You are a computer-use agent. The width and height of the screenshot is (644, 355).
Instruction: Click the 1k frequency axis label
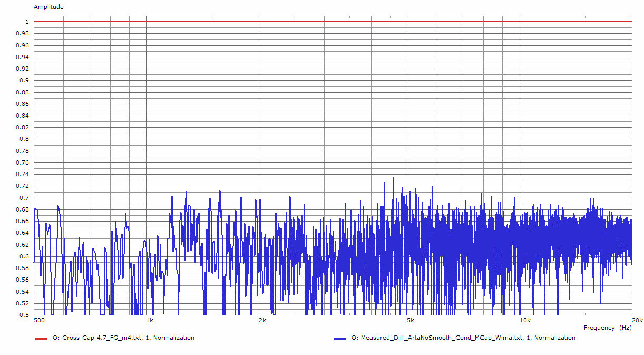(x=150, y=320)
